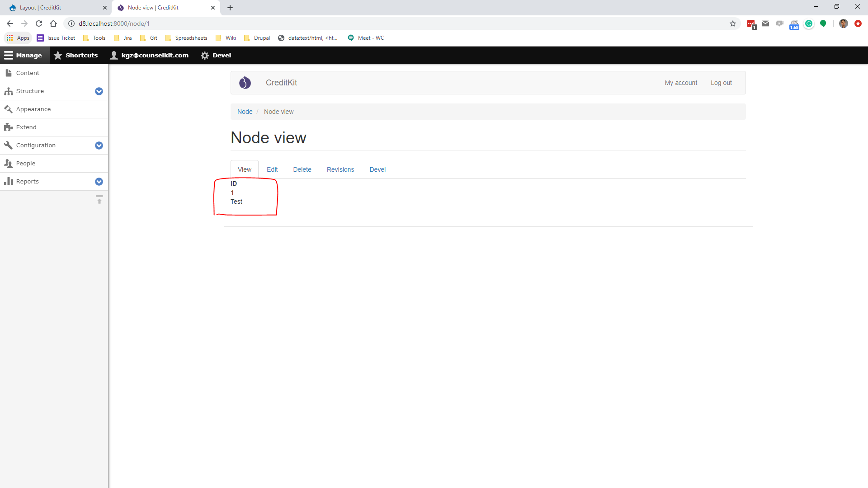Switch to the Edit tab
Viewport: 868px width, 488px height.
pyautogui.click(x=272, y=169)
